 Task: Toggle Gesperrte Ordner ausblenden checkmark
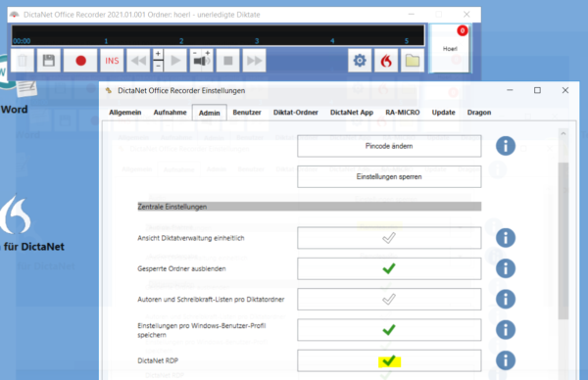pyautogui.click(x=389, y=268)
